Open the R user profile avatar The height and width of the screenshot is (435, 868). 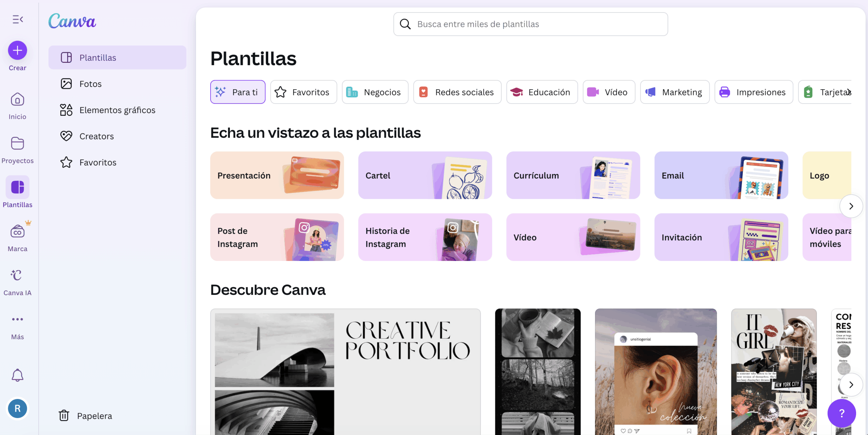click(18, 409)
